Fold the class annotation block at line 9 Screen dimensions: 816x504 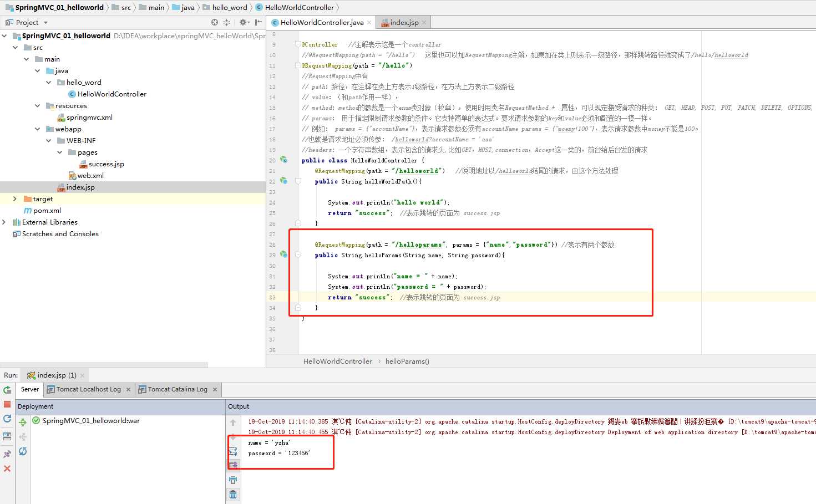click(x=298, y=44)
